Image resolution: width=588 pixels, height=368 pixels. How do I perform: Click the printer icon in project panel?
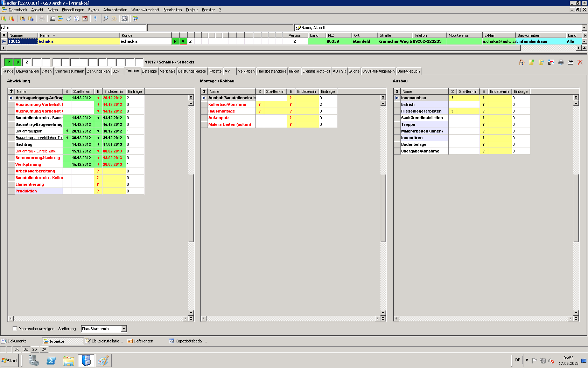(x=561, y=62)
